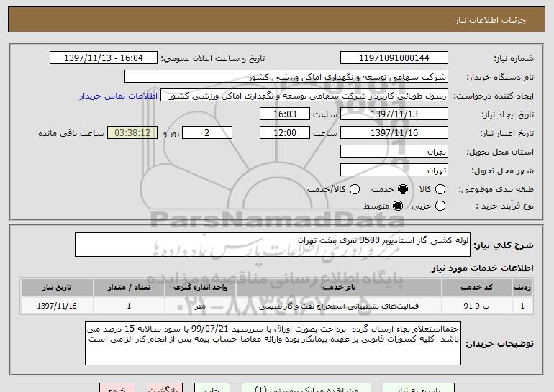Click service code cell ب-9-91

point(476,306)
